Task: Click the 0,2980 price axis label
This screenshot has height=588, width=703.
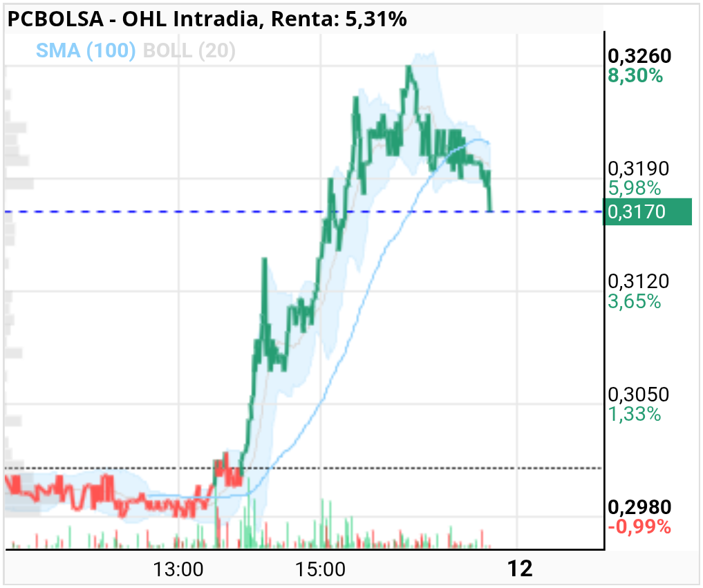Action: [x=639, y=507]
